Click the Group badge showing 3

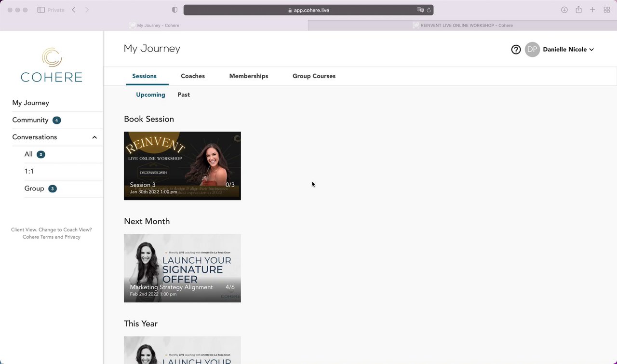[53, 189]
